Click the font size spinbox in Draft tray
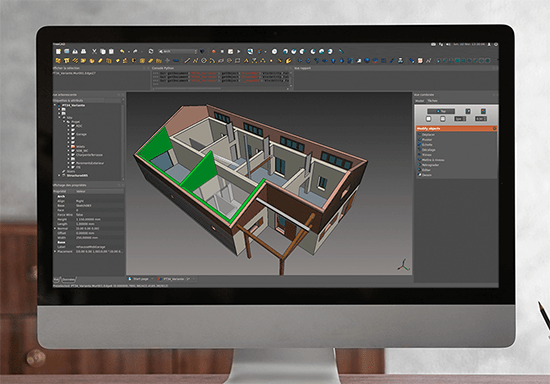This screenshot has width=550, height=384. (481, 119)
